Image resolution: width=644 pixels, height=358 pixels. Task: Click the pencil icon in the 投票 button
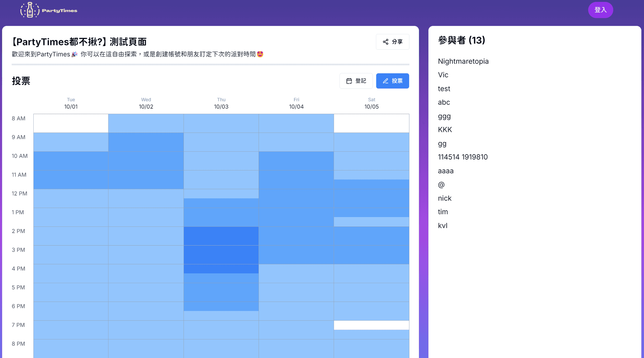pyautogui.click(x=386, y=81)
